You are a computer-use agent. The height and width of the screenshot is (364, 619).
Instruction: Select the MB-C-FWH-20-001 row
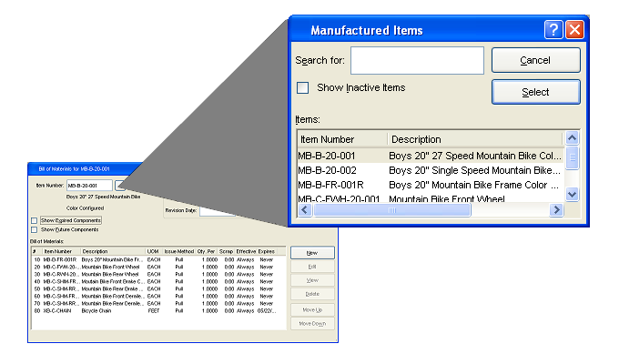(431, 197)
